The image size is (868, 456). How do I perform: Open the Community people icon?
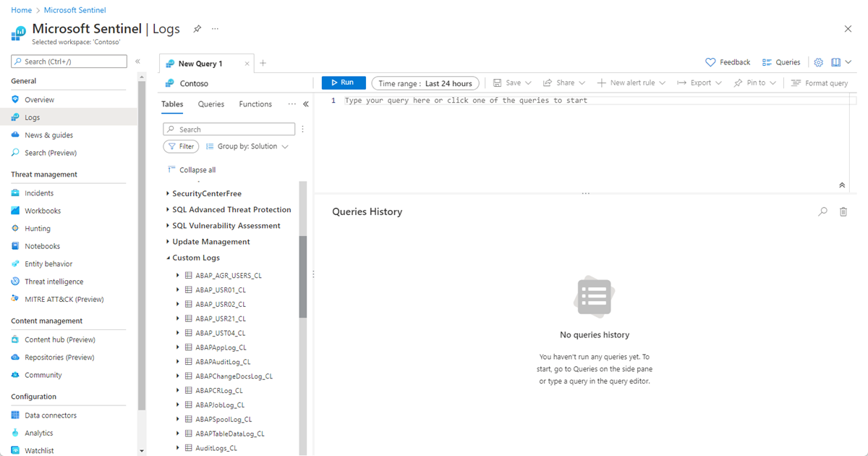(x=16, y=375)
